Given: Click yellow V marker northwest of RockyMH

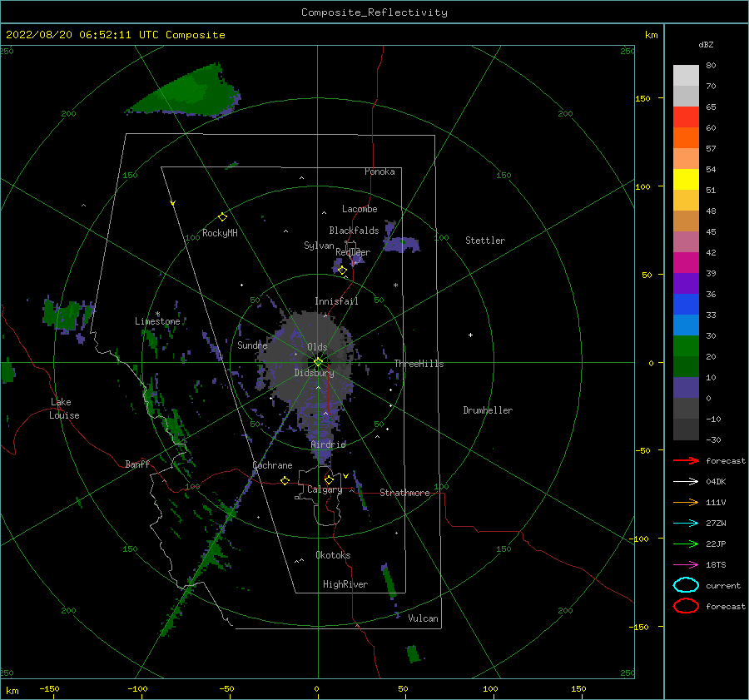Looking at the screenshot, I should pyautogui.click(x=172, y=203).
